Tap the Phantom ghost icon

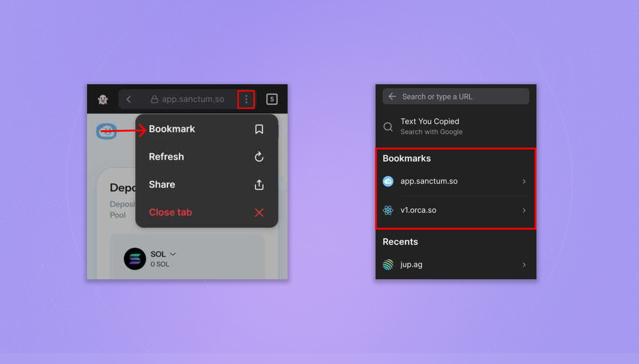tap(103, 100)
